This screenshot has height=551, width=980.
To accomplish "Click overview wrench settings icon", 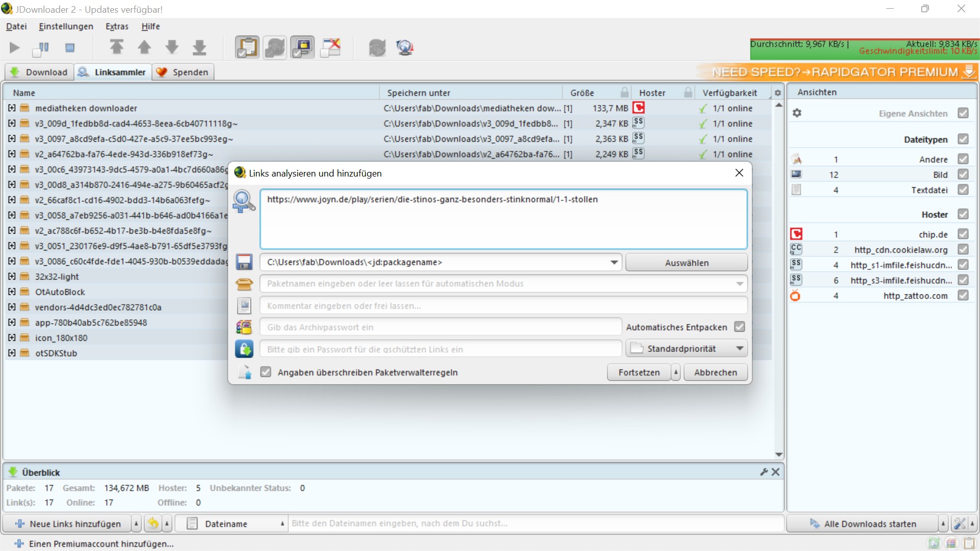I will click(x=764, y=472).
